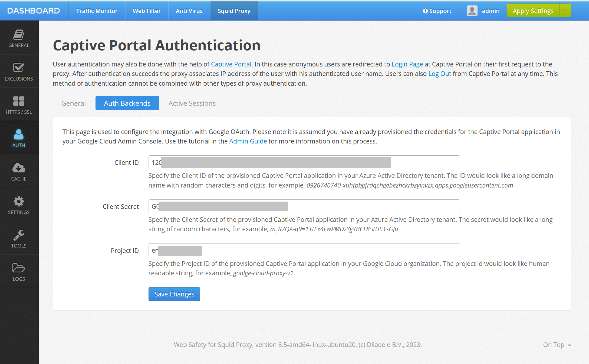This screenshot has width=589, height=364.
Task: Open the General sidebar section
Action: 19,38
